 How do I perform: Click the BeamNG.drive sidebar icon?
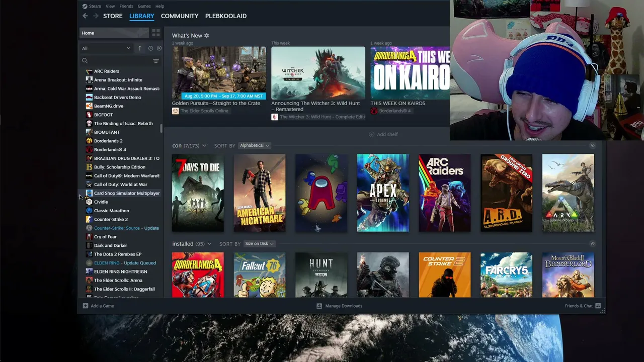[x=89, y=106]
